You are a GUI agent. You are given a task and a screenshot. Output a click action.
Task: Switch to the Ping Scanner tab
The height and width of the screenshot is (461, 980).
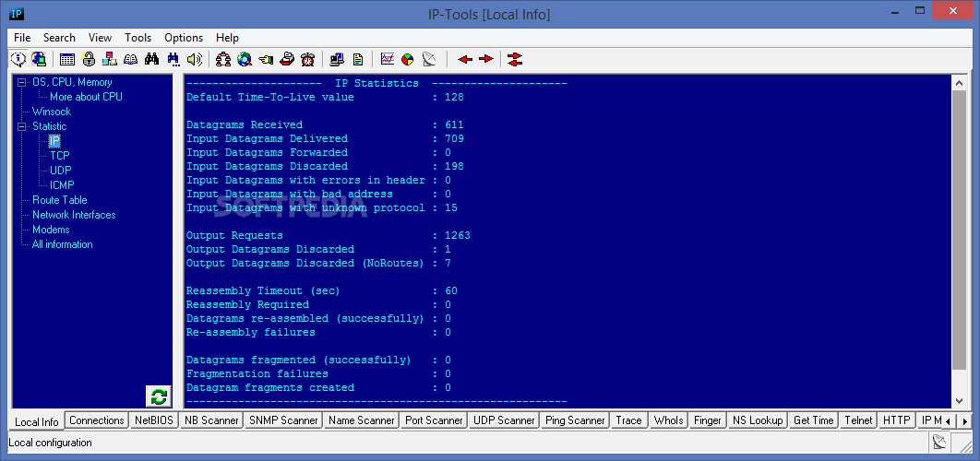(x=575, y=420)
